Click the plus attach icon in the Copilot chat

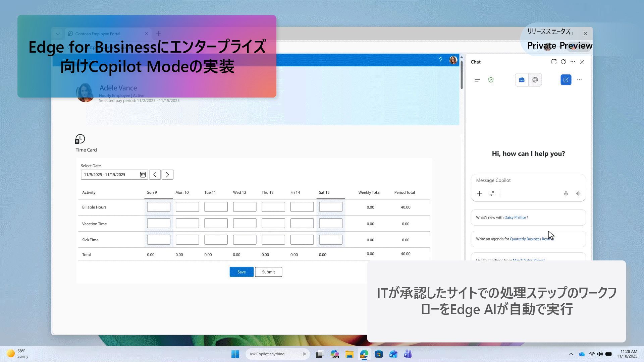(479, 193)
